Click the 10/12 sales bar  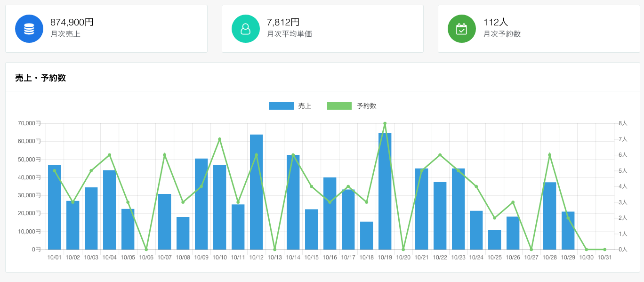pos(256,193)
